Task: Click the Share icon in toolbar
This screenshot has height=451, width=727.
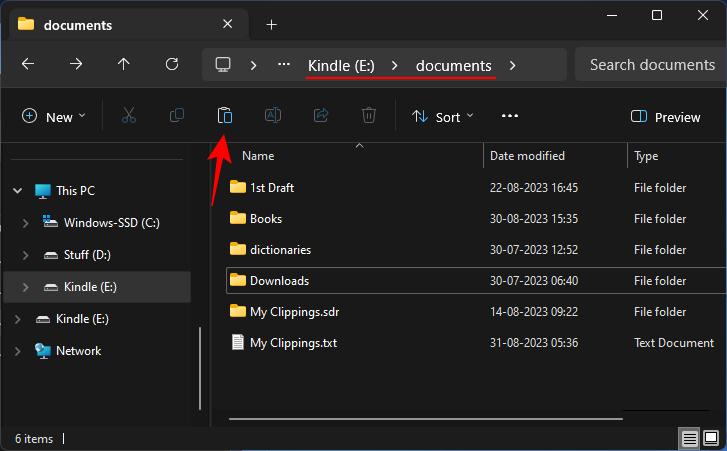Action: coord(321,116)
